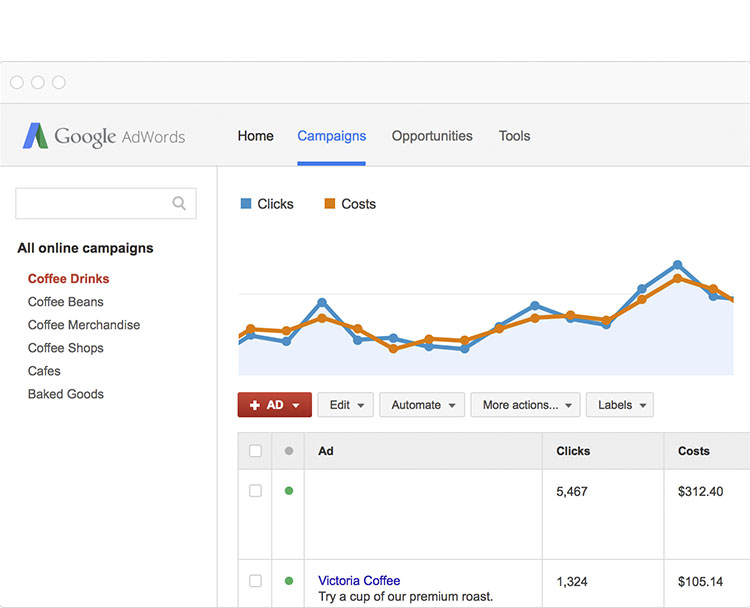Check the first ad row checkbox
Screen dimensions: 750x608
click(255, 491)
